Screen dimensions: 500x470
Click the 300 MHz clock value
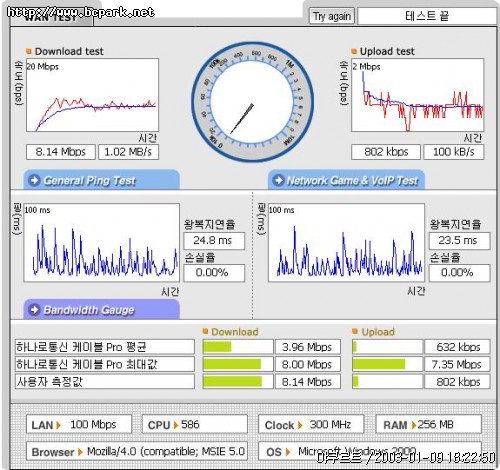coord(330,424)
